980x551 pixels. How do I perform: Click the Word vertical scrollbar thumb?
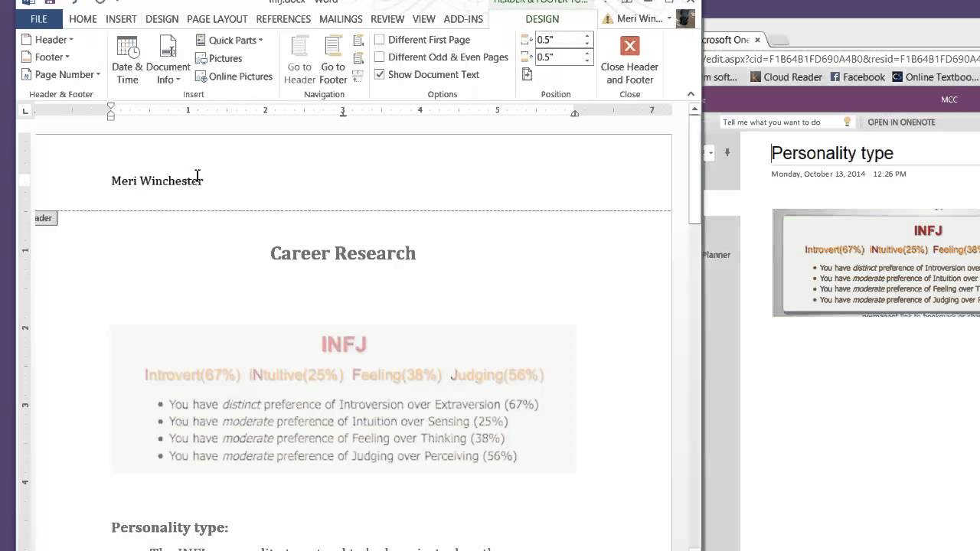click(694, 170)
